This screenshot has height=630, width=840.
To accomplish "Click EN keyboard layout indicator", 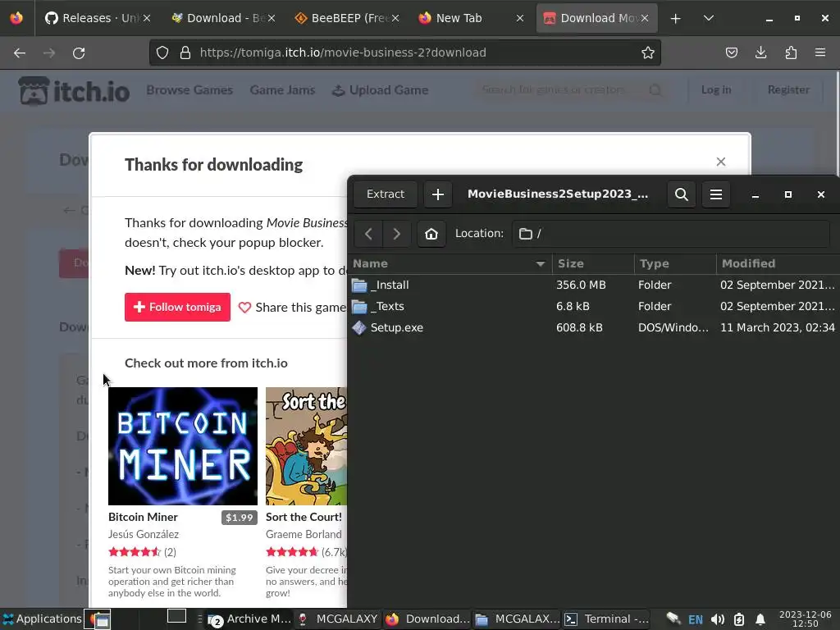I will point(696,619).
